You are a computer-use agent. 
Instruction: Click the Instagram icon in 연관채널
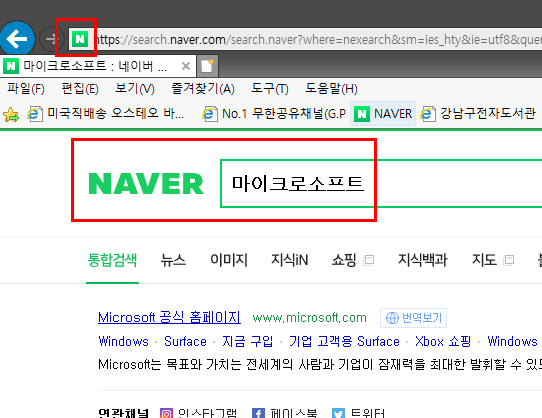point(166,414)
